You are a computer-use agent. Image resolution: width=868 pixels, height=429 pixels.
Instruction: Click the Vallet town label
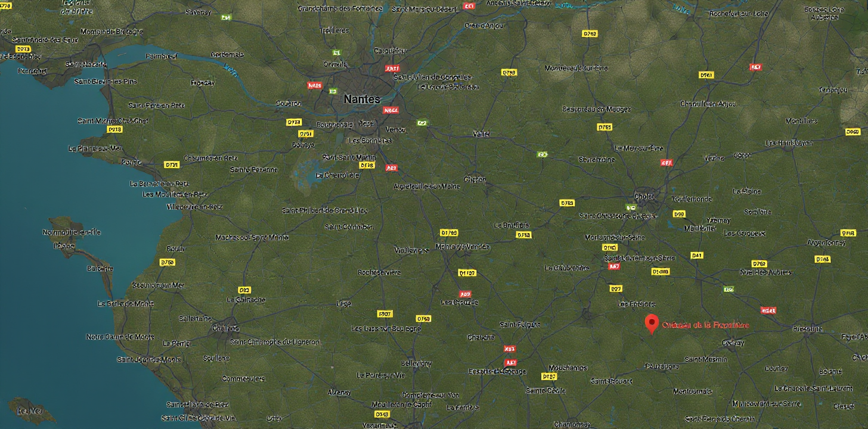pyautogui.click(x=480, y=134)
